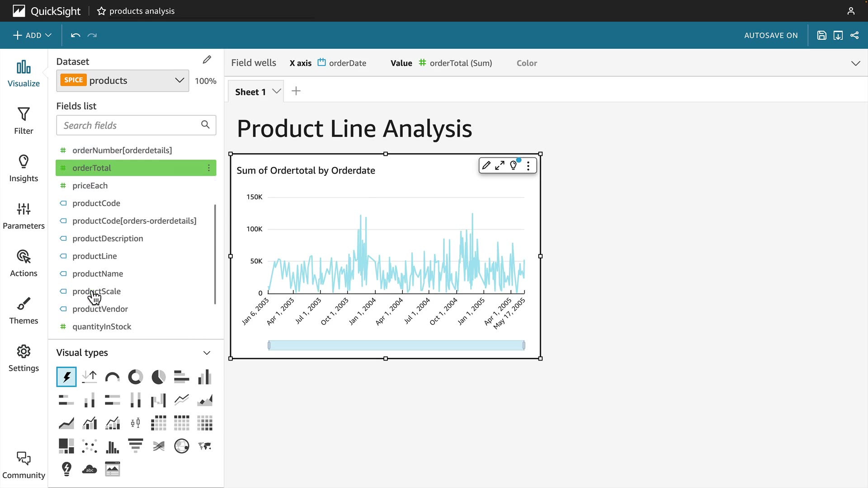Click the undo arrow in toolbar
Viewport: 868px width, 488px height.
click(x=75, y=35)
